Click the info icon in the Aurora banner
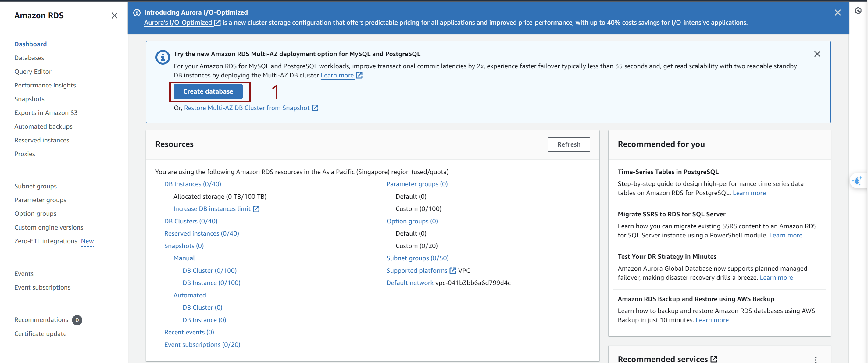Image resolution: width=868 pixels, height=363 pixels. click(137, 12)
